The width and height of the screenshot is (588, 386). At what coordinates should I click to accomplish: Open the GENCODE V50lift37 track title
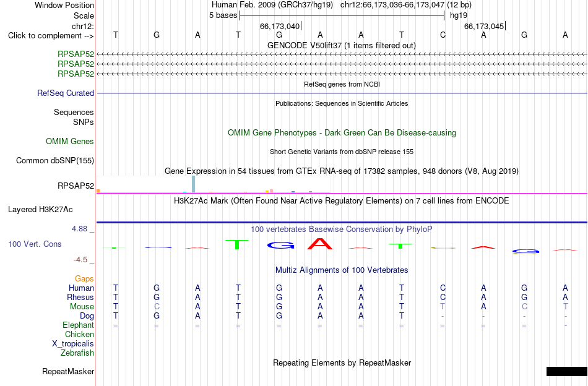(341, 45)
